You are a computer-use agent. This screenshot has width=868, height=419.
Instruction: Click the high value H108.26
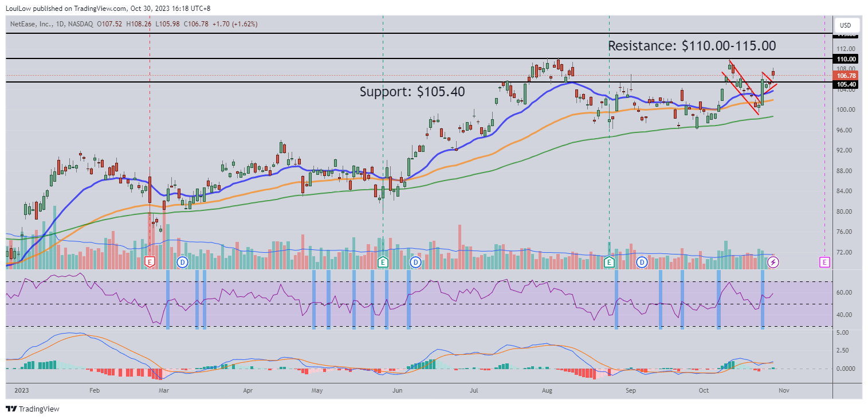point(138,24)
